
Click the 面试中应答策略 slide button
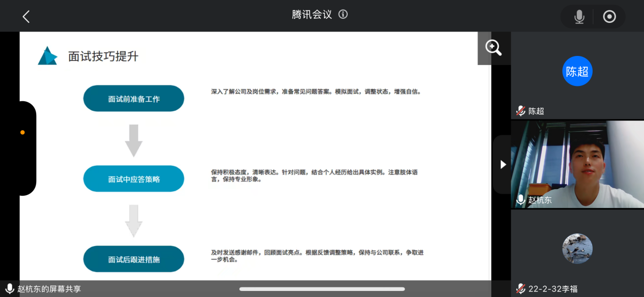134,179
